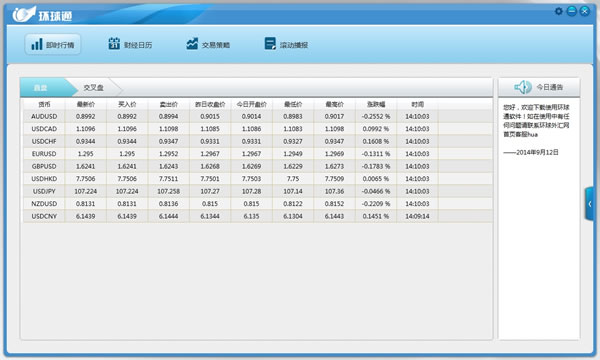Select the AUDUSD row
600x360 pixels.
pos(258,116)
